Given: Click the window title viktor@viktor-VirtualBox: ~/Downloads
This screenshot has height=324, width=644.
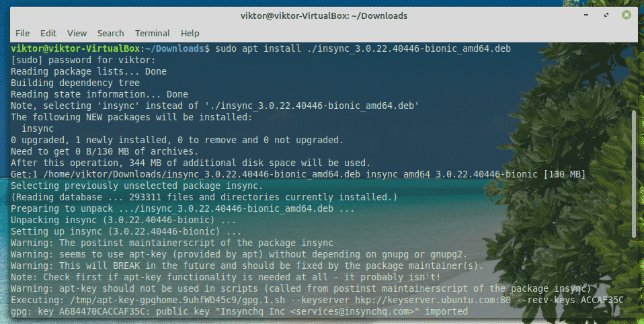Looking at the screenshot, I should coord(324,15).
